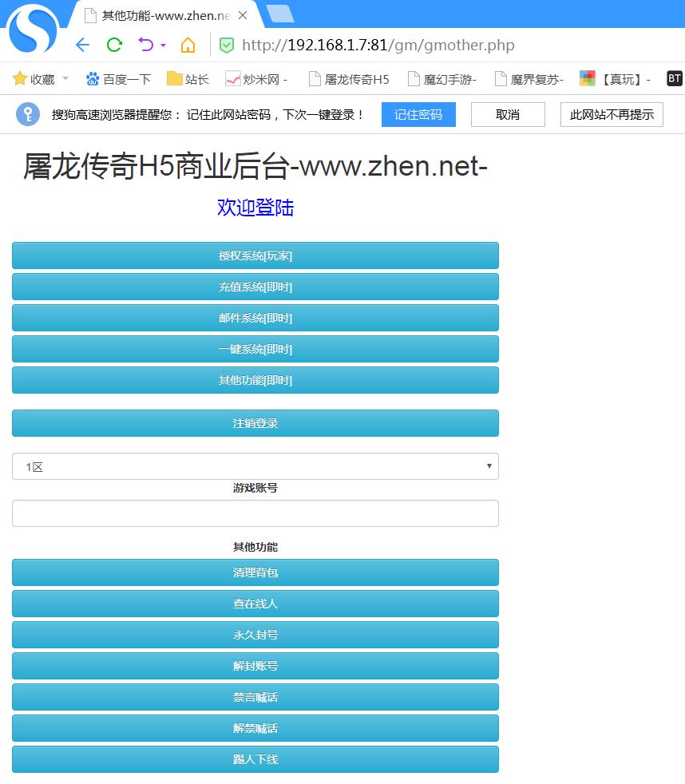The image size is (685, 784).
Task: Close the 其他功能 browser tab
Action: [x=243, y=15]
